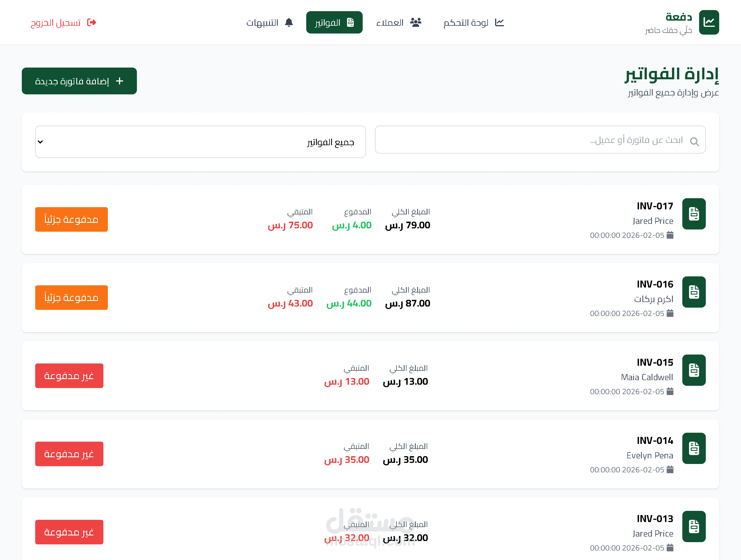
Task: Click the invoice icon for INV-017
Action: pos(693,214)
